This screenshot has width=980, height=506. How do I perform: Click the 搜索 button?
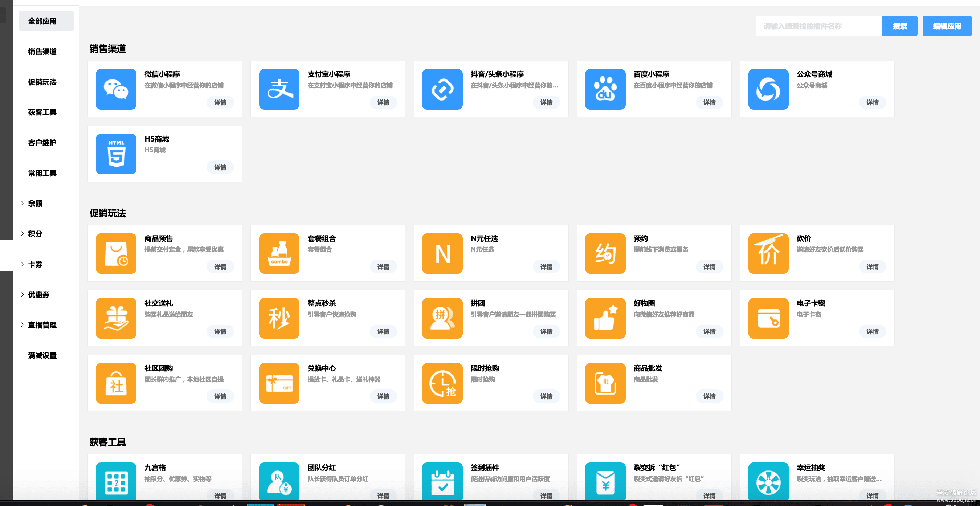click(x=900, y=26)
